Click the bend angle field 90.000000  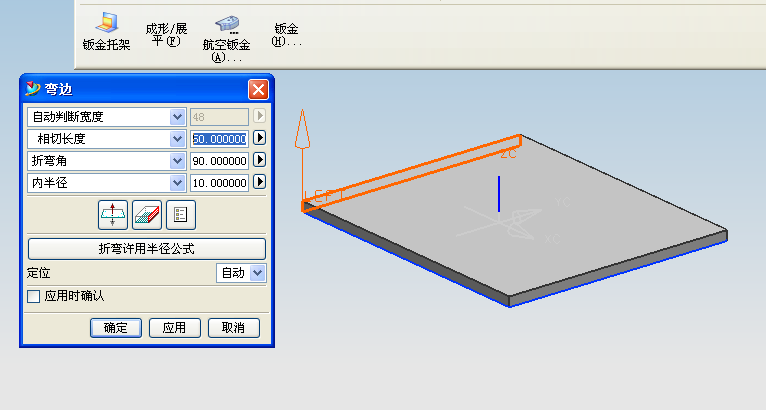(219, 161)
